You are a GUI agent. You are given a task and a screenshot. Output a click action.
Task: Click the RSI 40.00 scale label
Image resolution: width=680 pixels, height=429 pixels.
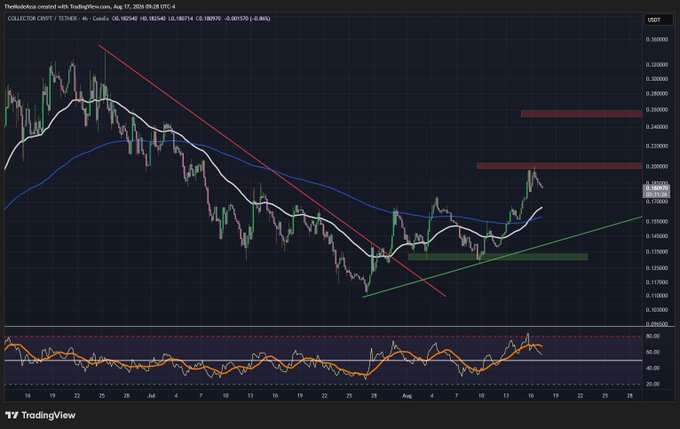coord(653,368)
